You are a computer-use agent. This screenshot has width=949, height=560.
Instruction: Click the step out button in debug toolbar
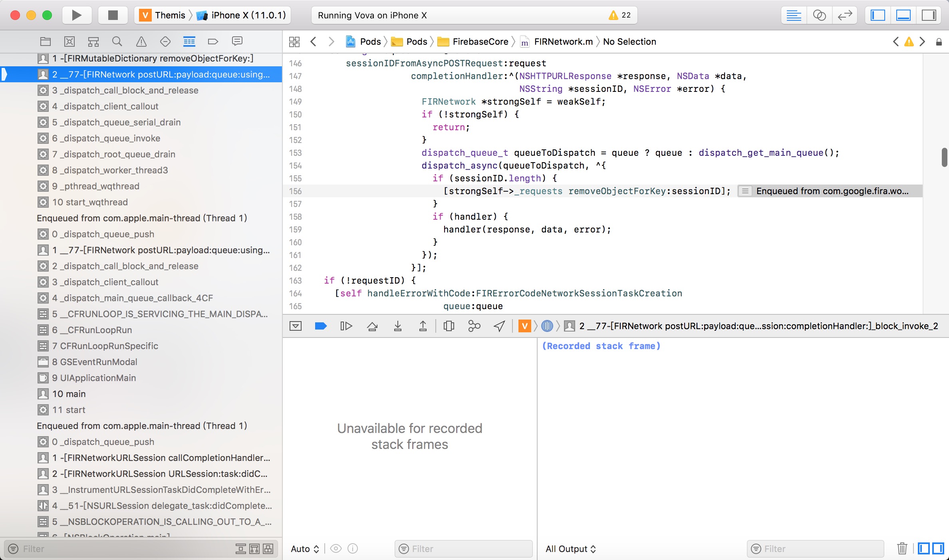[x=424, y=327]
